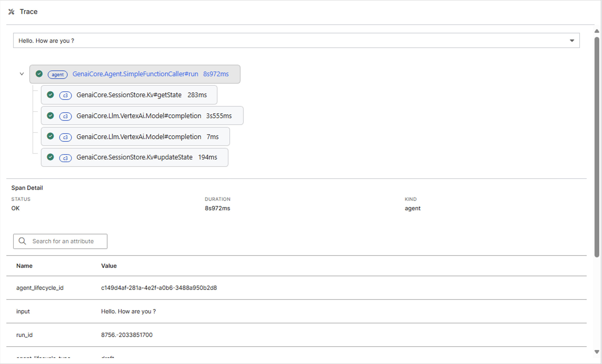Open the 'Hello. How are you ?' dropdown
Screen dimensions: 602x364
point(288,41)
